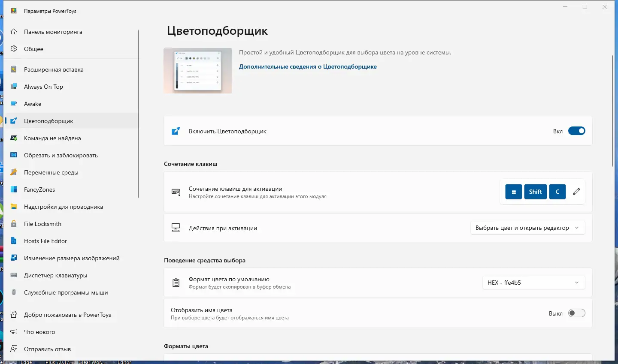Select the active Цветоподборщик item in the sidebar

71,121
